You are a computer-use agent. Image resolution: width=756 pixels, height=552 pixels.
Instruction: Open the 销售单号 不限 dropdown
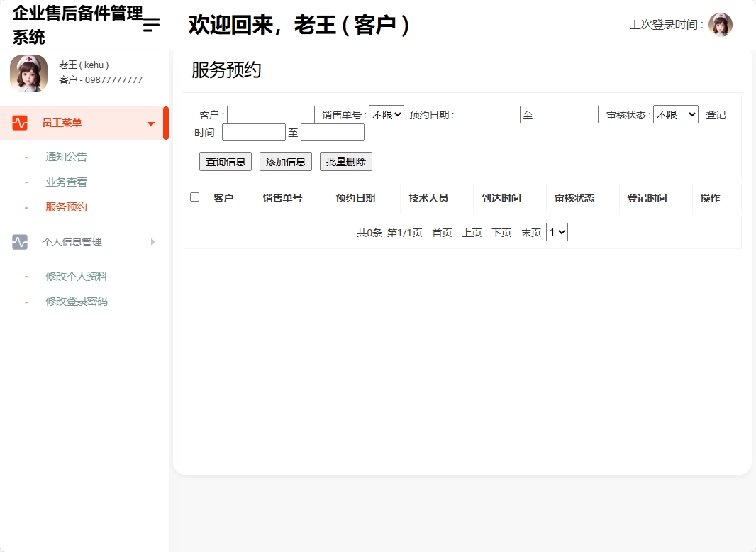[386, 114]
